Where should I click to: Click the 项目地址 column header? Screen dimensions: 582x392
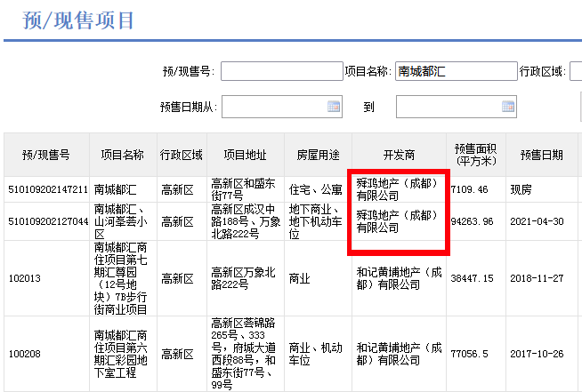(x=246, y=155)
